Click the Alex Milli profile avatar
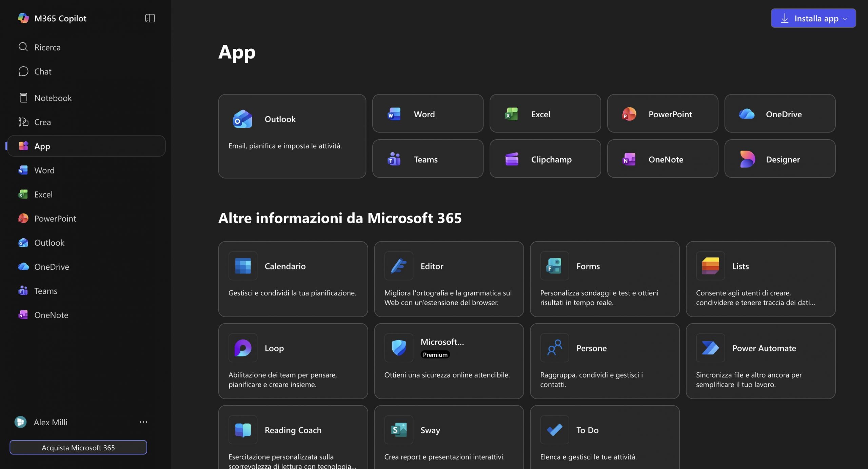The height and width of the screenshot is (469, 868). click(20, 422)
